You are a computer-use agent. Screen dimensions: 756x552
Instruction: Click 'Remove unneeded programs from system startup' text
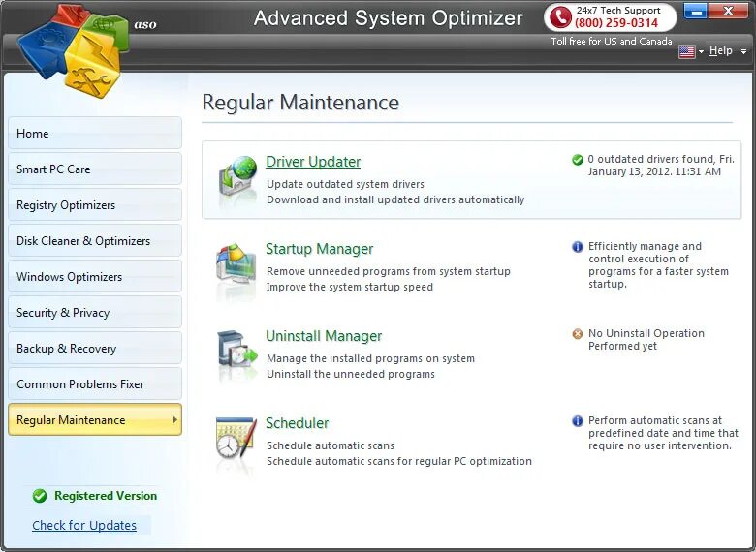point(389,272)
